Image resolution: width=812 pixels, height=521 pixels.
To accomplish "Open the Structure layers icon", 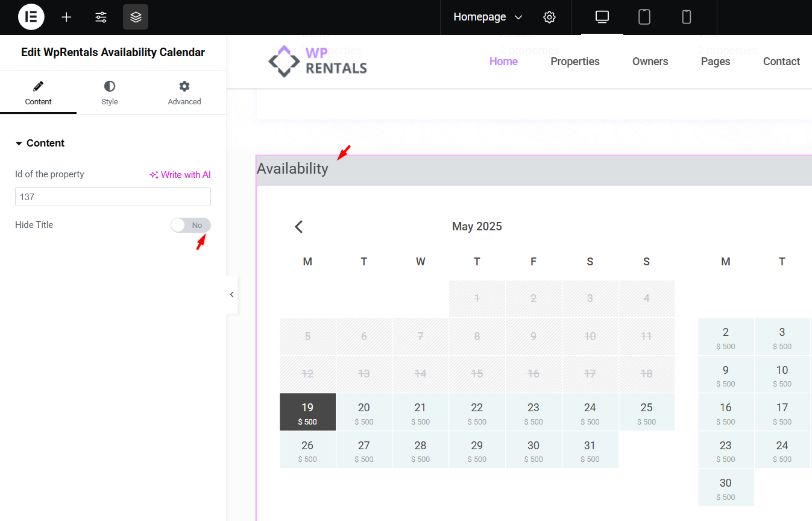I will (x=136, y=17).
